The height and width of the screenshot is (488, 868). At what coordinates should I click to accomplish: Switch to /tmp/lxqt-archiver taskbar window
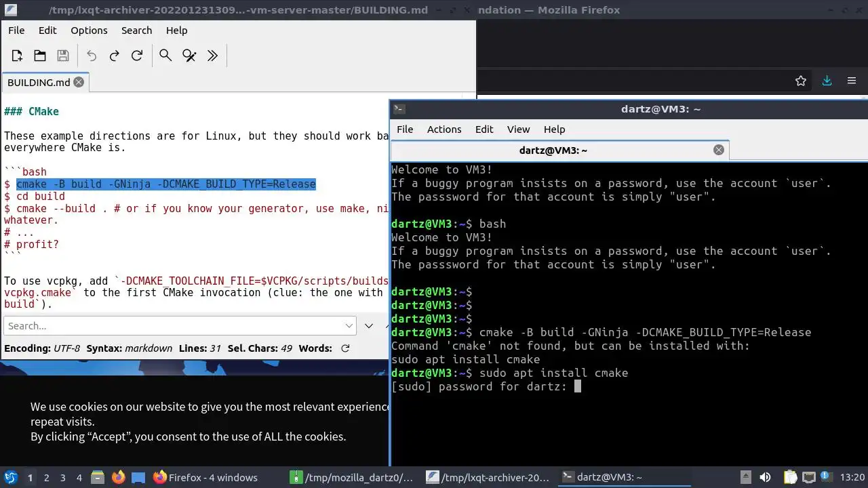489,477
